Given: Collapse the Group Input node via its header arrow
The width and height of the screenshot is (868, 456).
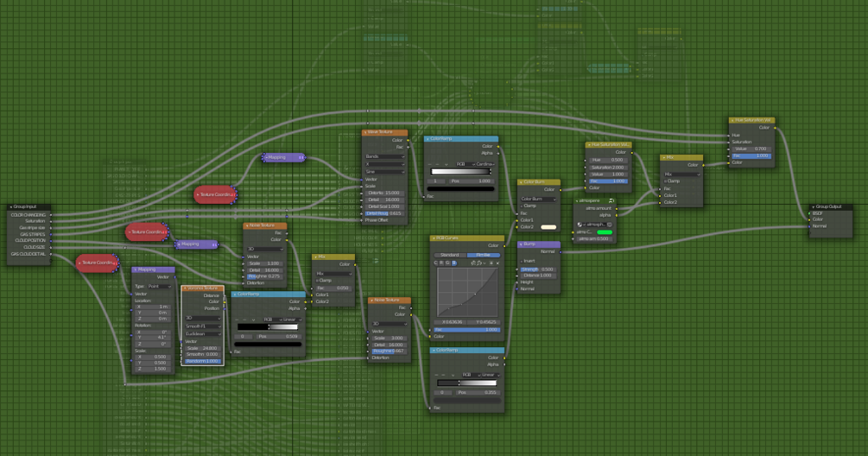Looking at the screenshot, I should [x=10, y=207].
